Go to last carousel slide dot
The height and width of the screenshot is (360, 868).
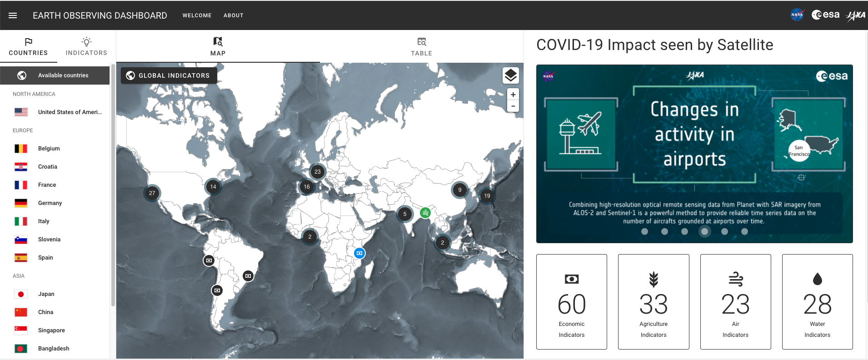click(x=744, y=231)
